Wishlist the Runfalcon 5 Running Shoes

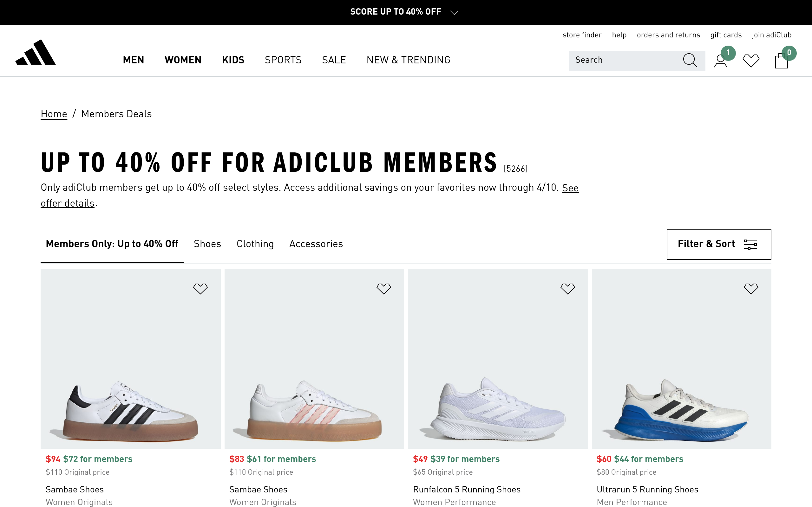tap(567, 288)
